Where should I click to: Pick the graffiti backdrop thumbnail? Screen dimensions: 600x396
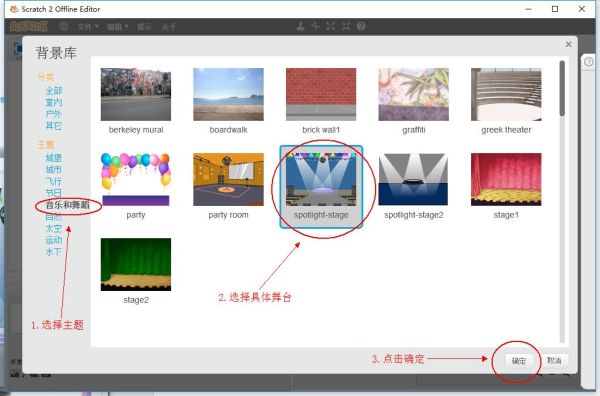click(x=414, y=95)
